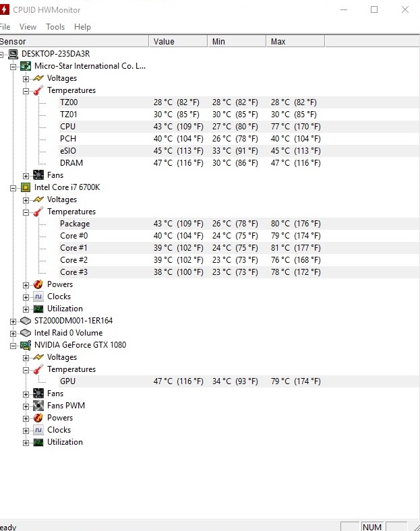This screenshot has height=531, width=420.
Task: Collapse the NVIDIA GeForce GTX 1080 node
Action: coord(13,345)
